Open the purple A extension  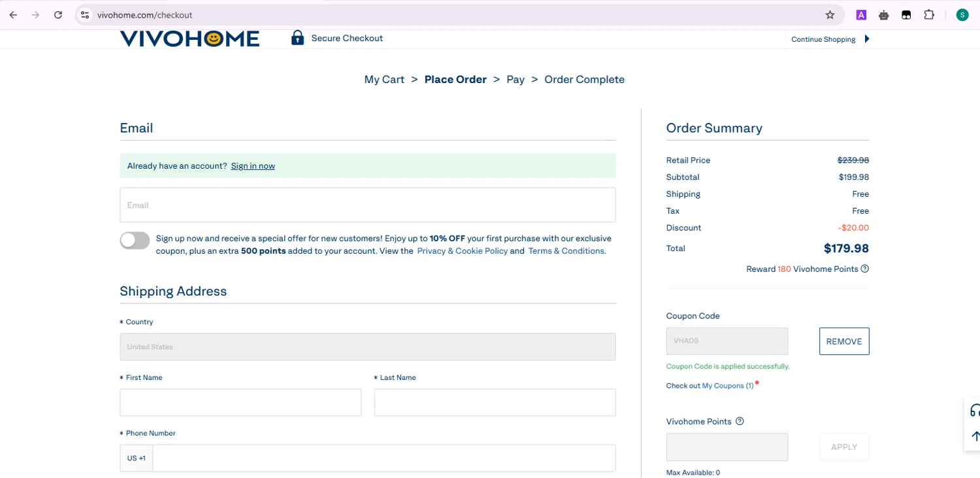coord(861,15)
